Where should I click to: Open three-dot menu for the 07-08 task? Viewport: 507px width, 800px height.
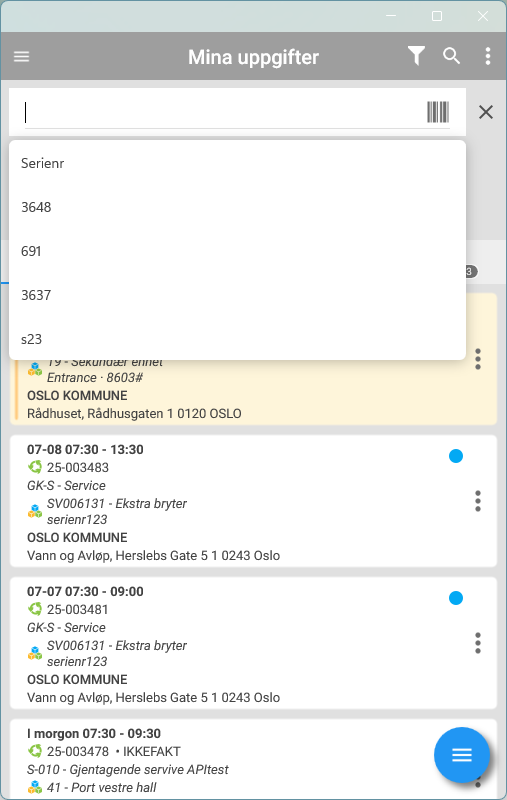click(477, 501)
